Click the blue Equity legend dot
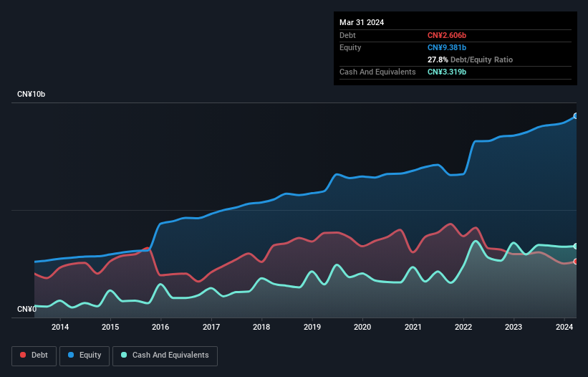The width and height of the screenshot is (588, 377). pyautogui.click(x=71, y=355)
